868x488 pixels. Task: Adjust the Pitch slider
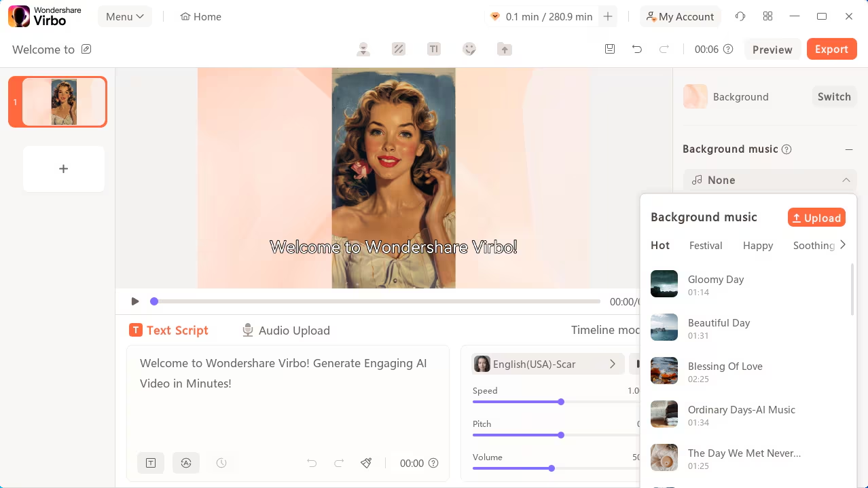pos(561,435)
